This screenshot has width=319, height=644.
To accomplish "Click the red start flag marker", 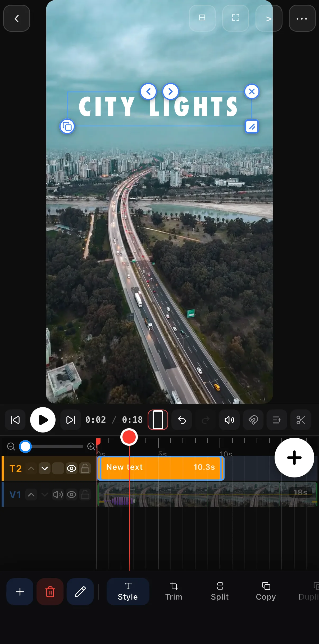I will [98, 441].
